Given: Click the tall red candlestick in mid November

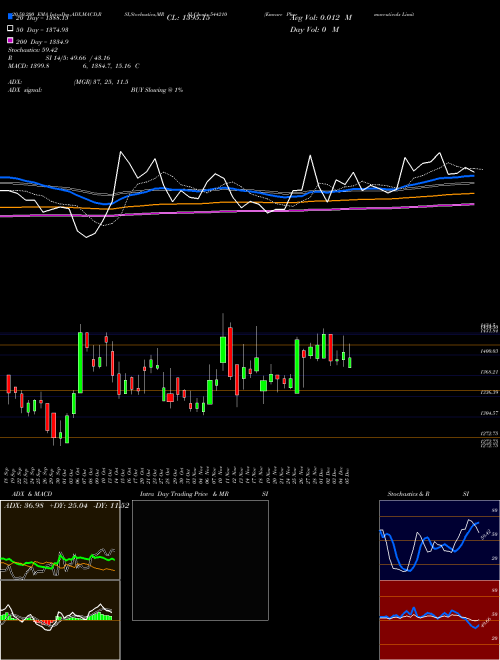Looking at the screenshot, I should [x=230, y=352].
